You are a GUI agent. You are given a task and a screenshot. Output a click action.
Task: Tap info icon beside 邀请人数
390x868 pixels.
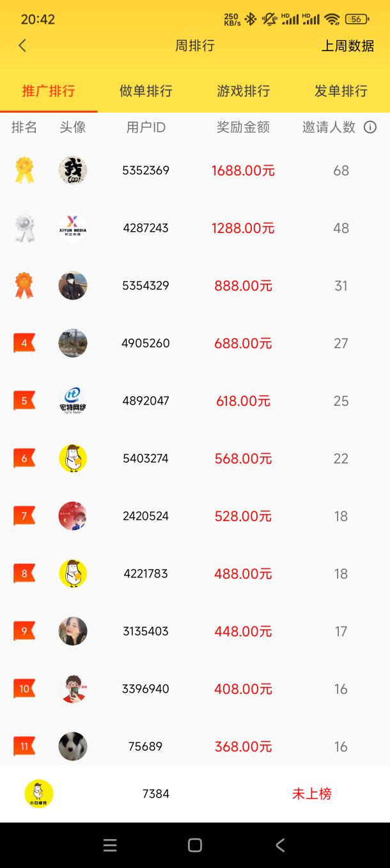click(370, 127)
